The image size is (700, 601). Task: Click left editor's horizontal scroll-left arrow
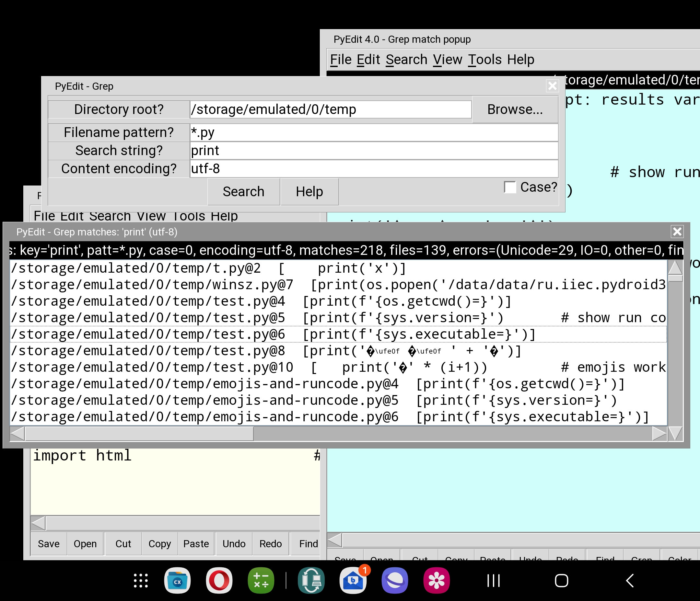tap(38, 523)
